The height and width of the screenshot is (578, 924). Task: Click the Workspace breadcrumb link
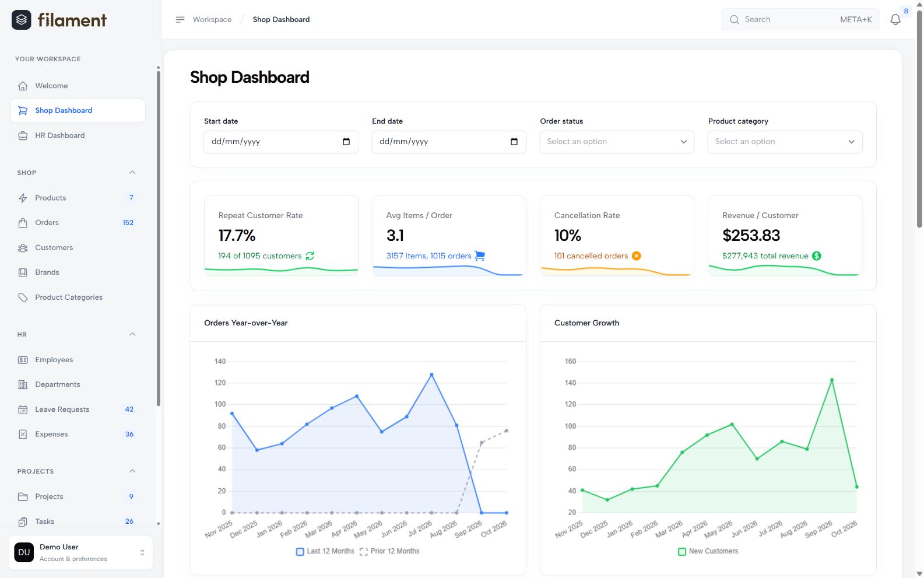(212, 20)
